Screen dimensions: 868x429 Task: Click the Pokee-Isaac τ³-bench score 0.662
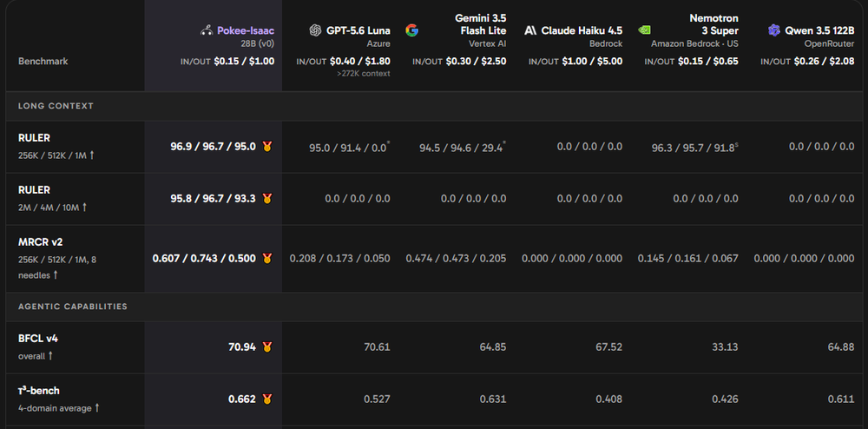(242, 399)
